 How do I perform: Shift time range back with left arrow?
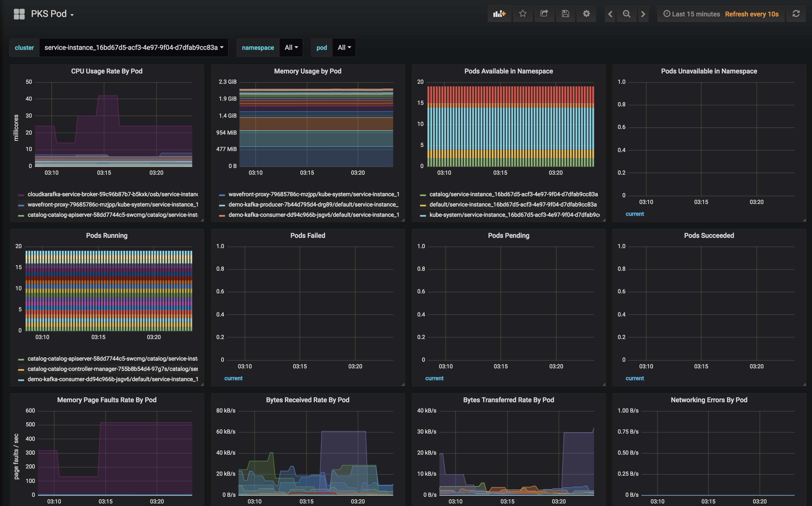tap(610, 14)
